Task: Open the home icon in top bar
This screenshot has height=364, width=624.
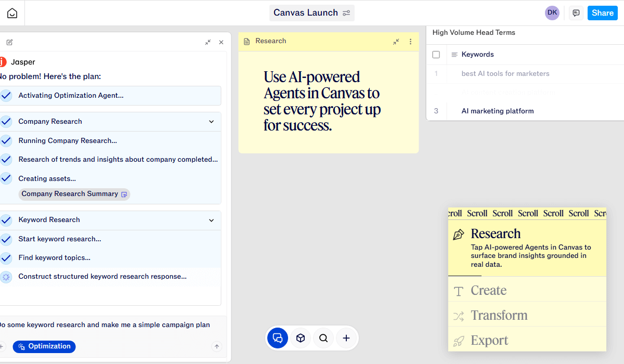Action: (x=12, y=13)
